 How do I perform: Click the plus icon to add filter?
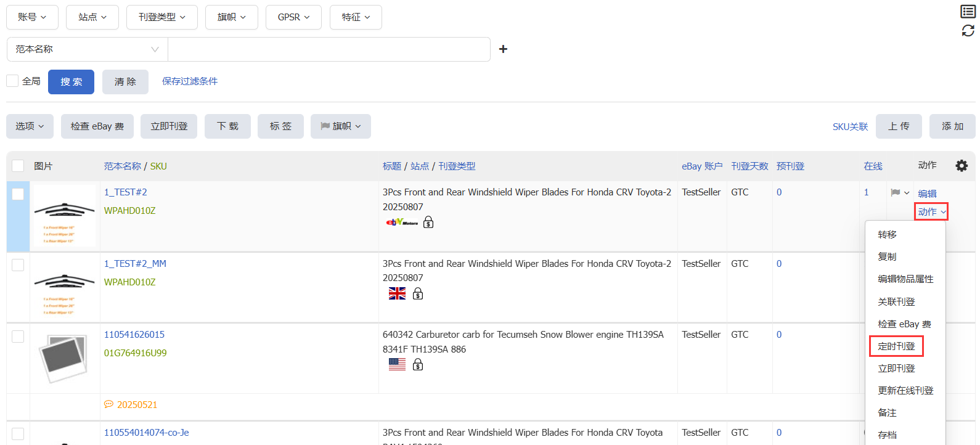pos(503,49)
